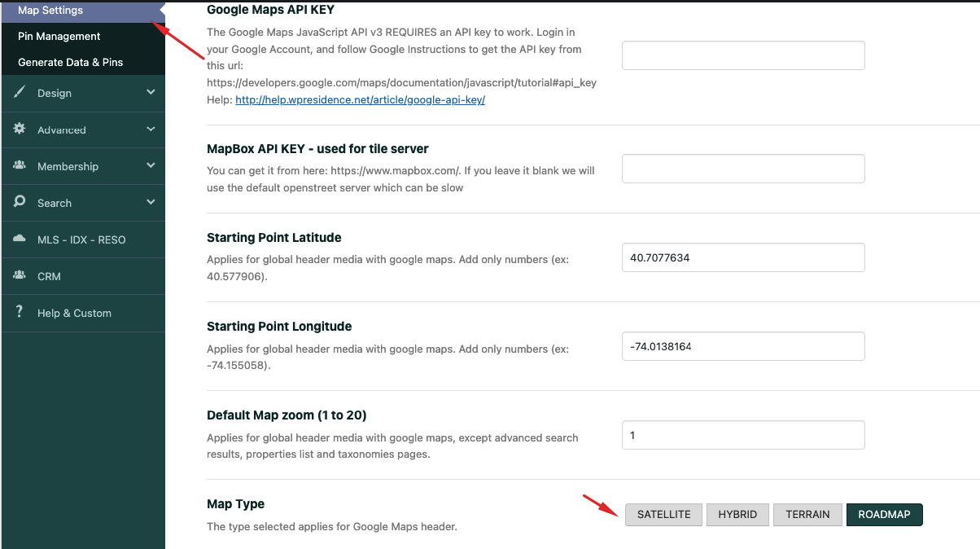Open the google-api-key help link
Viewport: 980px width, 549px height.
click(x=360, y=100)
